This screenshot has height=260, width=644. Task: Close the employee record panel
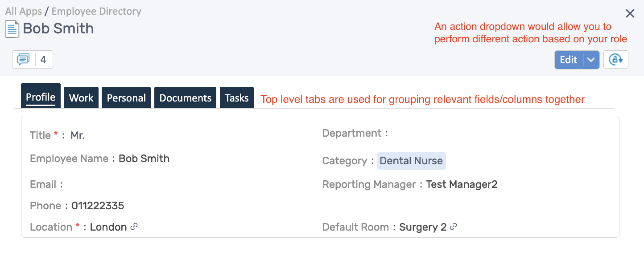coord(630,14)
